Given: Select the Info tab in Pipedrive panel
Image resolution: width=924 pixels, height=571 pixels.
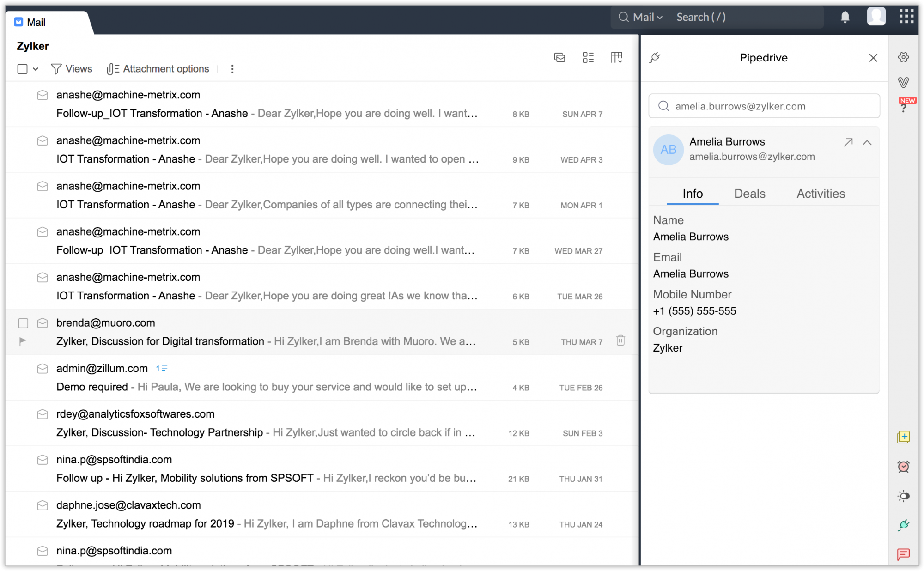Looking at the screenshot, I should pos(693,194).
